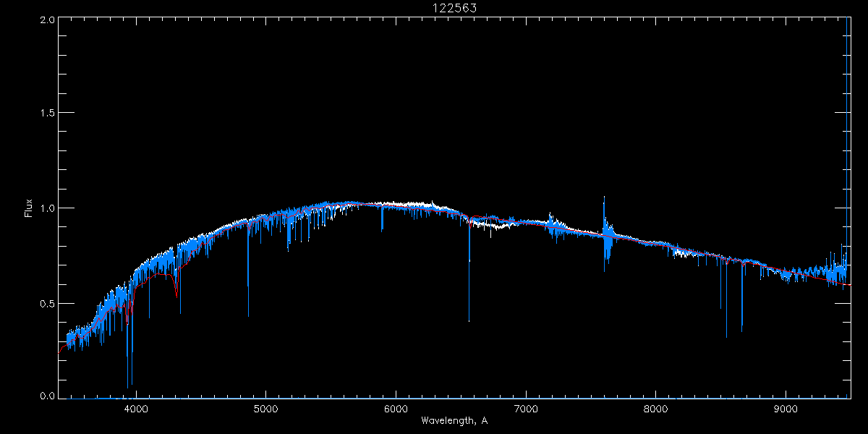Click the 4000 x-axis tick label
The height and width of the screenshot is (434, 868).
point(136,409)
